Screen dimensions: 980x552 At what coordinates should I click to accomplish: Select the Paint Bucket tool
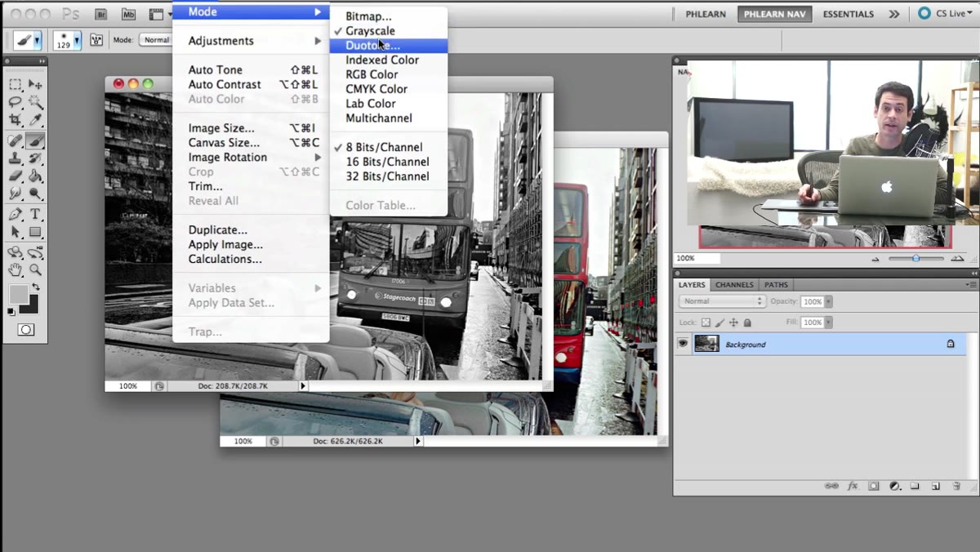point(35,176)
